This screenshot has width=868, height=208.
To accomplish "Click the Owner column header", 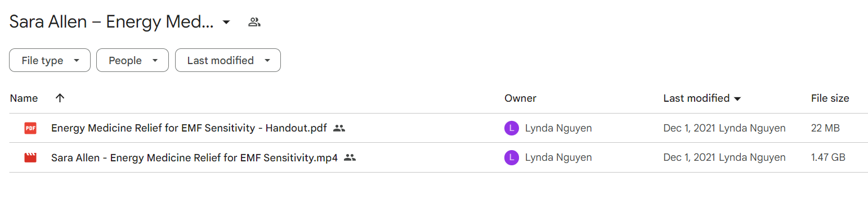I will tap(520, 98).
